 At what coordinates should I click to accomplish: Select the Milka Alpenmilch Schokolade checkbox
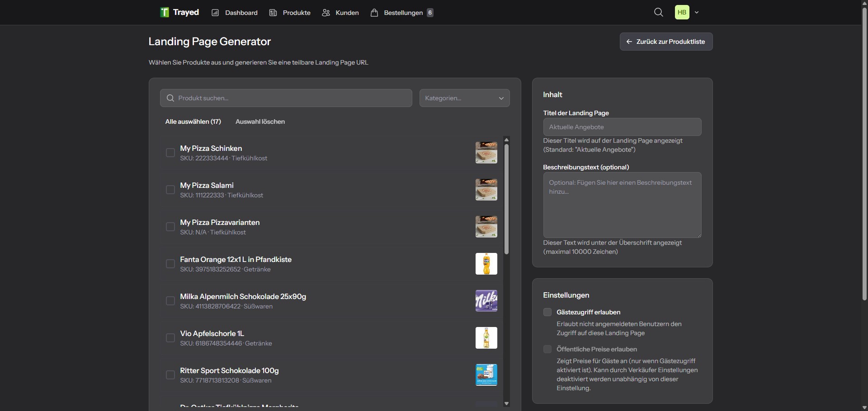170,301
